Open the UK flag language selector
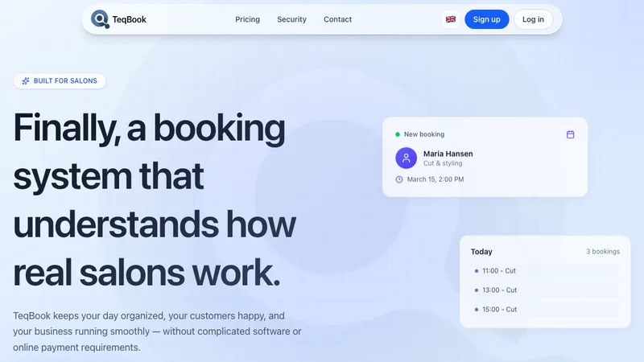 451,19
